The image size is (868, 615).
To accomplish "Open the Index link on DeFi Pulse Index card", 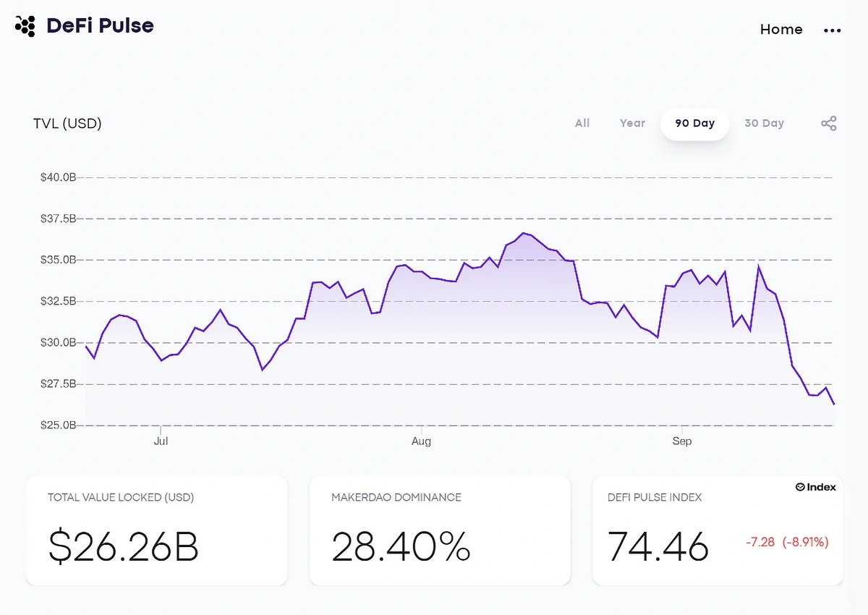I will [x=816, y=487].
